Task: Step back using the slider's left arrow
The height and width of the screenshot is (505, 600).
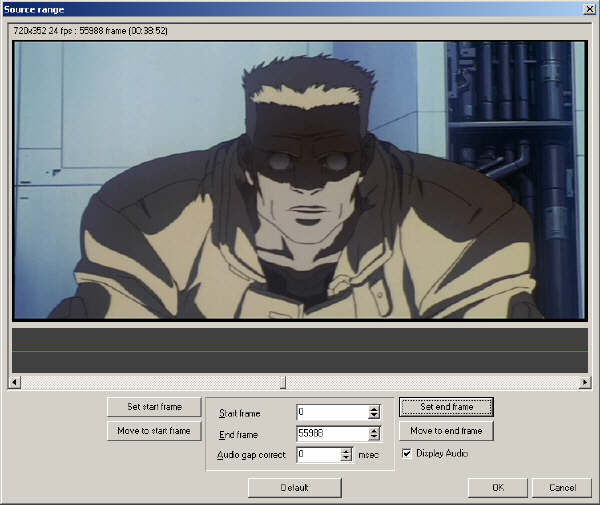Action: (15, 382)
